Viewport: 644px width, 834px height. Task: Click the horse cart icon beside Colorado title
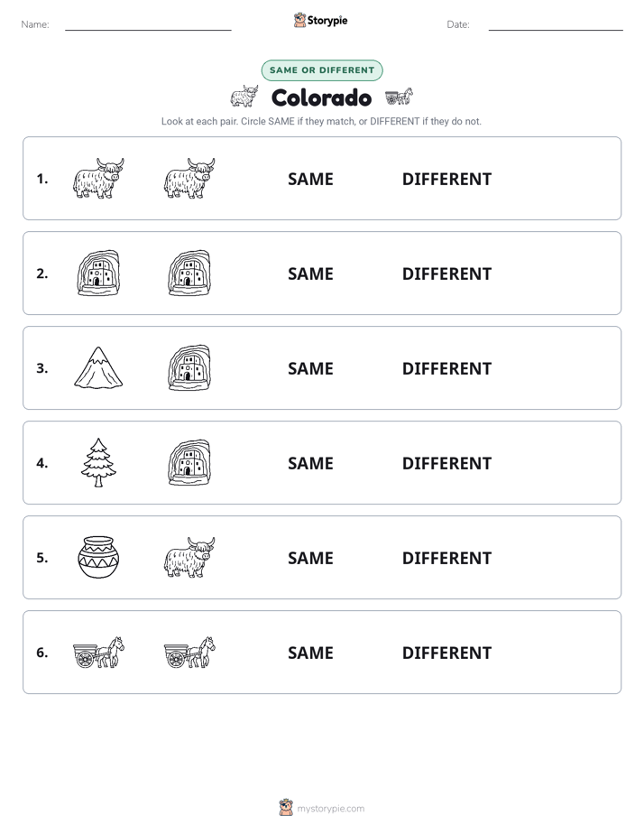pyautogui.click(x=399, y=97)
